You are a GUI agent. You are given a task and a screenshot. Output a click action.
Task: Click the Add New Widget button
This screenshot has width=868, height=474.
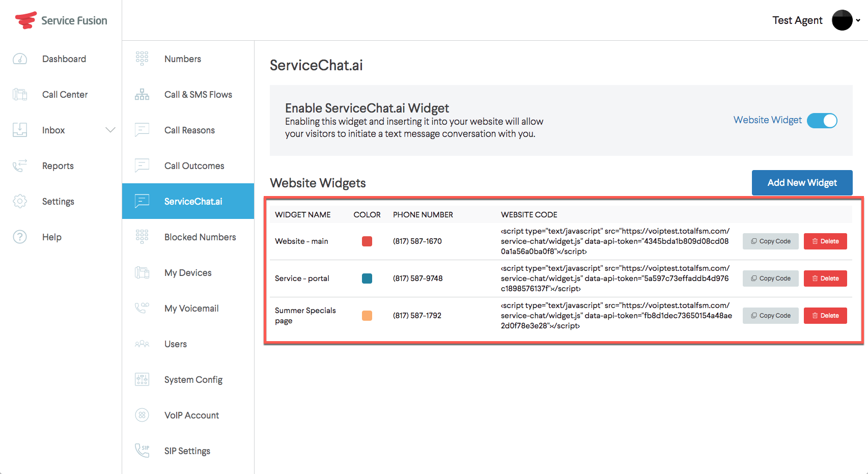[x=802, y=183]
